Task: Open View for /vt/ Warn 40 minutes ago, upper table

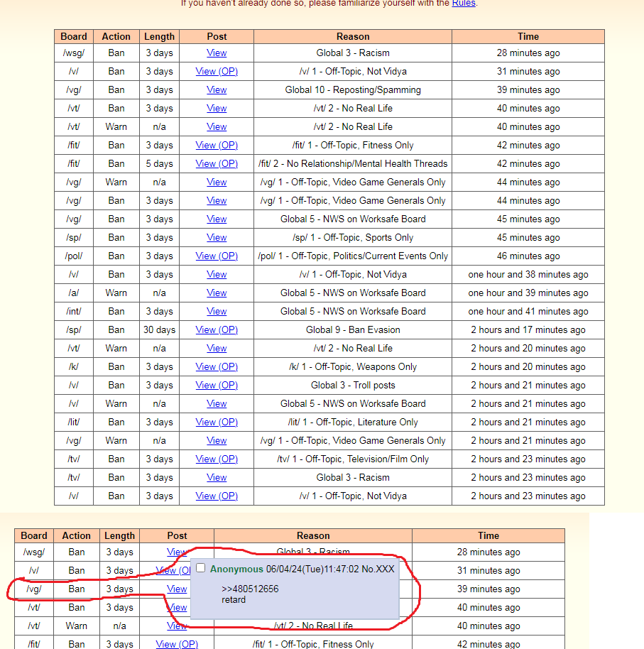Action: pos(217,126)
